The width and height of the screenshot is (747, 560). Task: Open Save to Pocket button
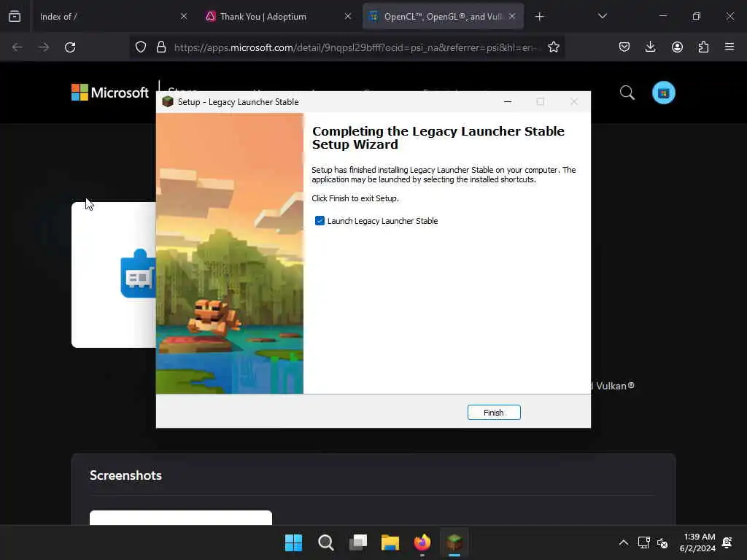tap(624, 47)
